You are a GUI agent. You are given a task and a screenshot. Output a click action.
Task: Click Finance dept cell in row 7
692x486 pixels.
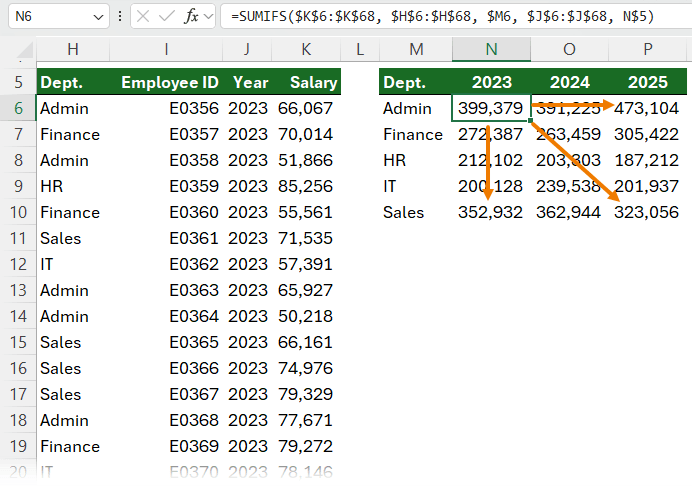[73, 134]
